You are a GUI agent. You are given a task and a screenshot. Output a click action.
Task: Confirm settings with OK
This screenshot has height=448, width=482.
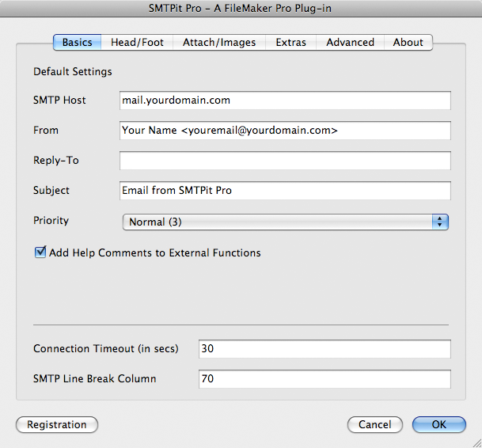pos(439,424)
